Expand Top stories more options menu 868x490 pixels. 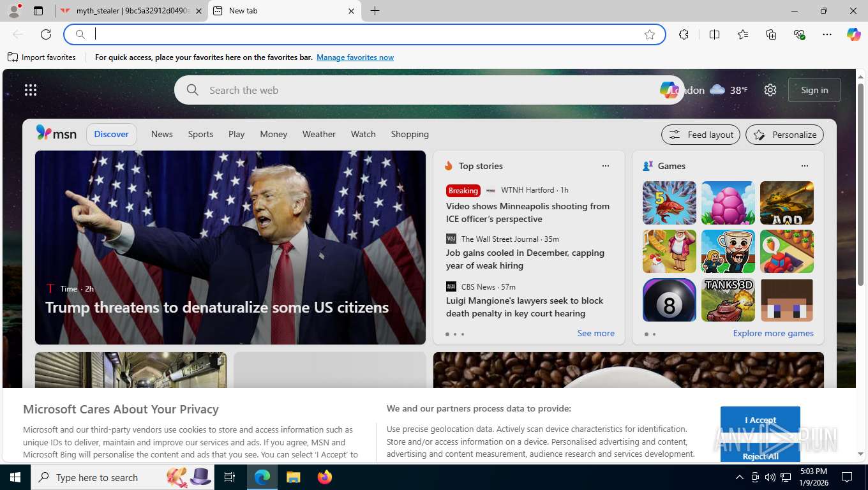606,166
